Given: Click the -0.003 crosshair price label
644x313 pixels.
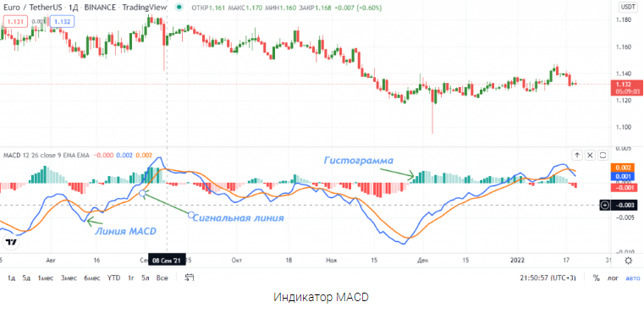Looking at the screenshot, I should [625, 205].
